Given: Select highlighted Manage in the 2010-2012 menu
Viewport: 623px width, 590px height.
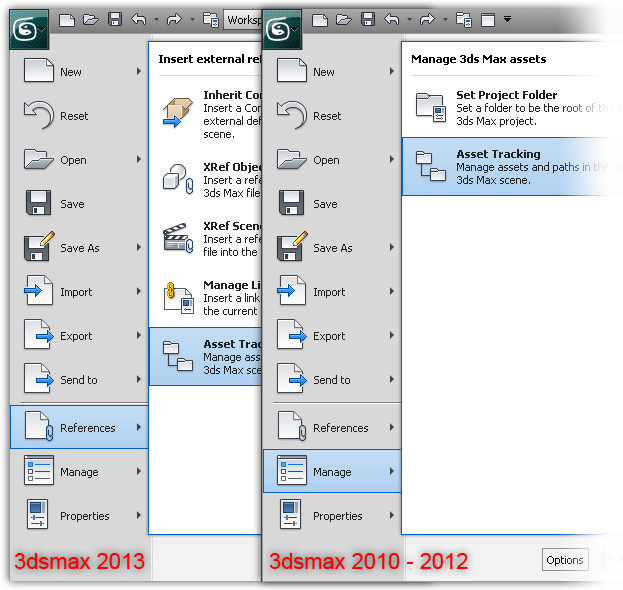Looking at the screenshot, I should click(x=332, y=472).
